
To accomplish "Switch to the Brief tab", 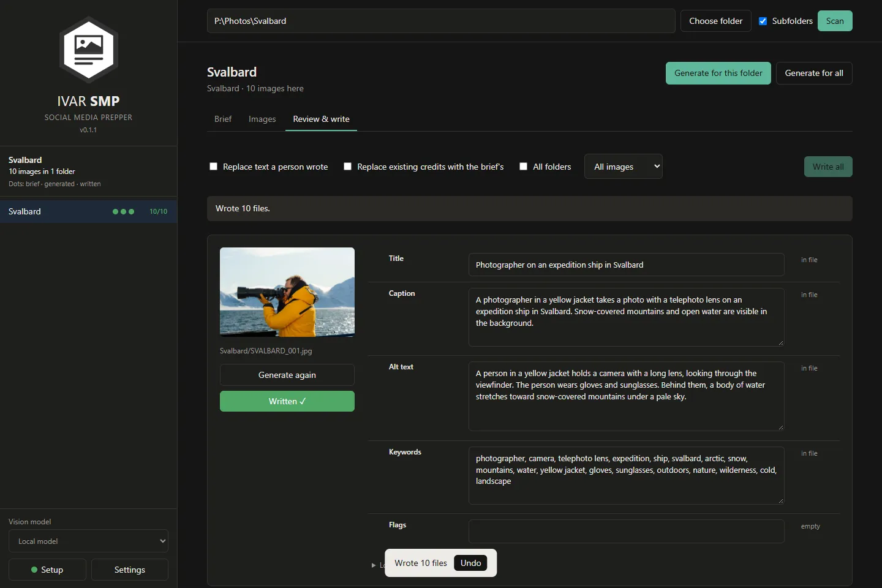I will (x=223, y=119).
